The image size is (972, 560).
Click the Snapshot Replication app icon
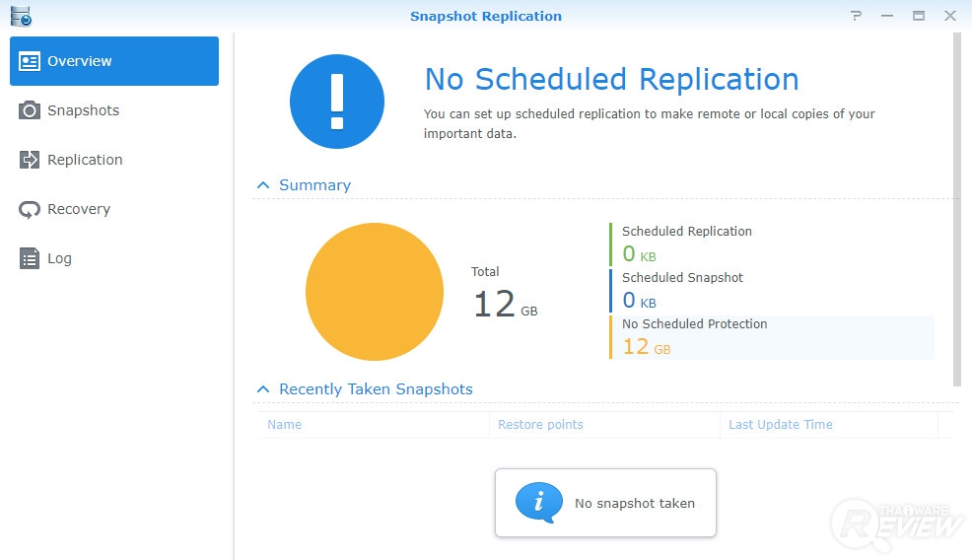click(x=21, y=16)
